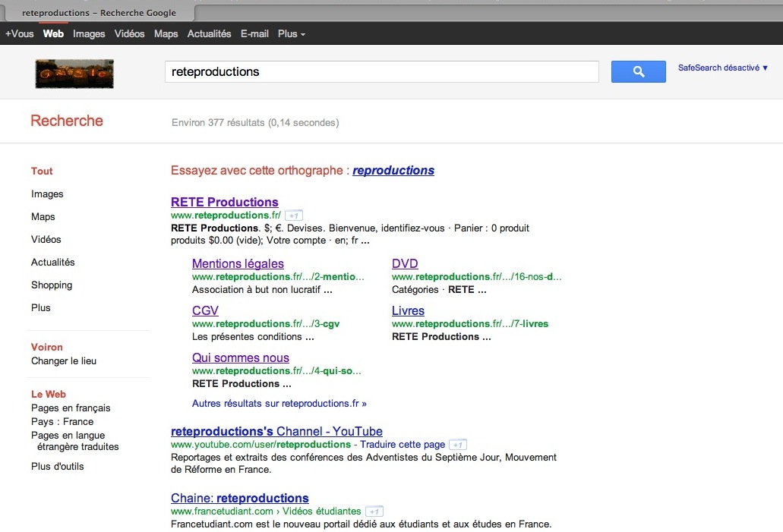Viewport: 783px width, 532px height.
Task: Click +1 button next to Traduire cette page
Action: coord(458,444)
